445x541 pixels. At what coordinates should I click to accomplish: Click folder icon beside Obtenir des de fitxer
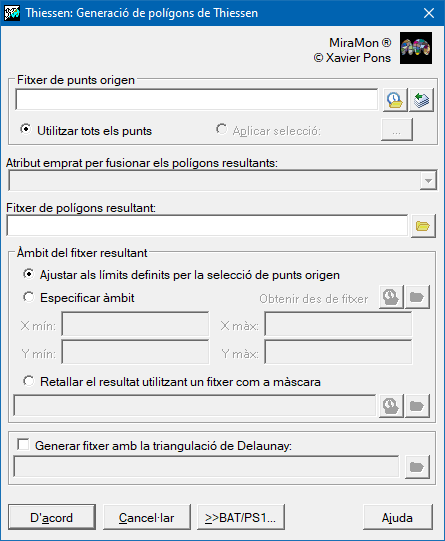click(x=417, y=297)
